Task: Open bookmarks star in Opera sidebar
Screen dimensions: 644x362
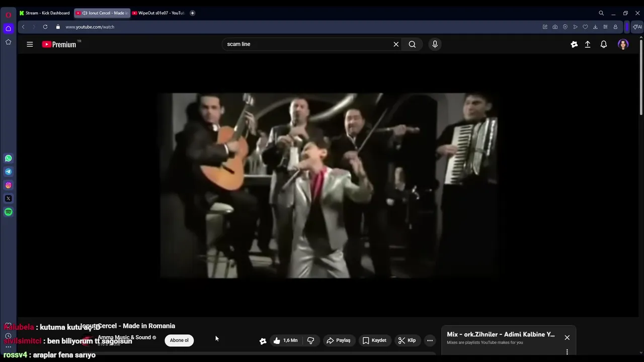Action: tap(8, 42)
